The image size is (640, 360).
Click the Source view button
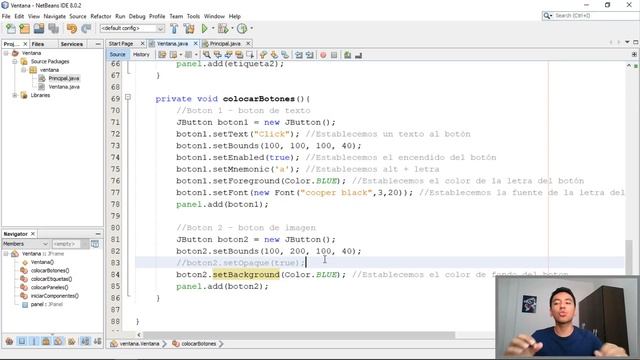118,55
